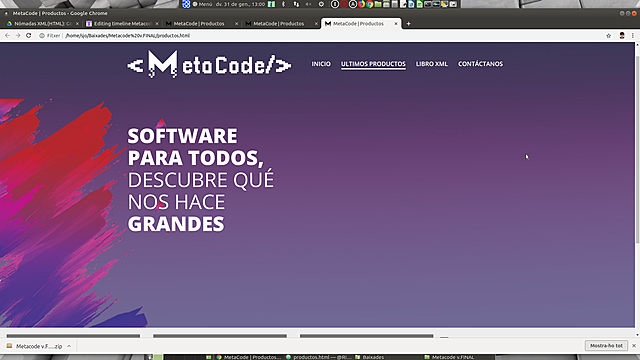
Task: Go forward with the browser forward arrow
Action: (x=18, y=36)
